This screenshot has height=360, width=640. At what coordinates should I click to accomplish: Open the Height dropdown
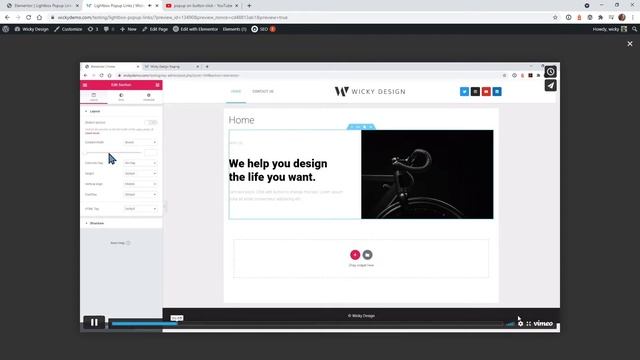pyautogui.click(x=140, y=173)
